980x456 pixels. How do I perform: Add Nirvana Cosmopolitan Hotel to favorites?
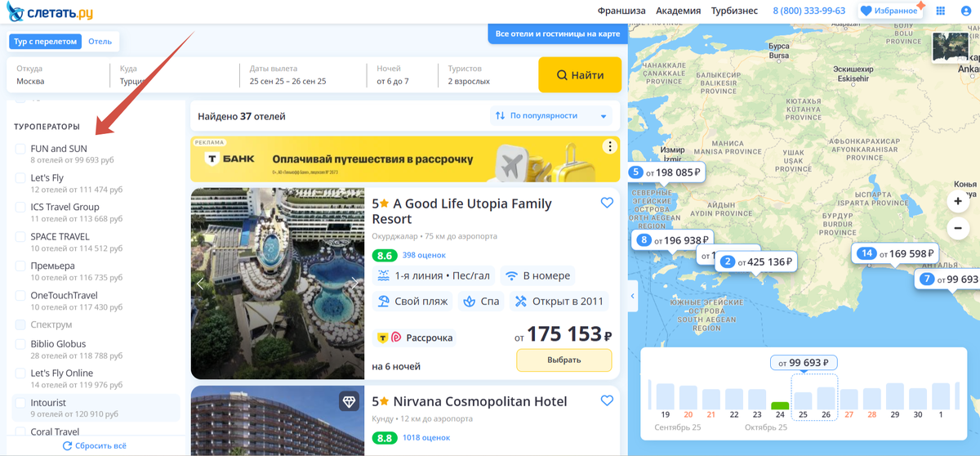607,400
